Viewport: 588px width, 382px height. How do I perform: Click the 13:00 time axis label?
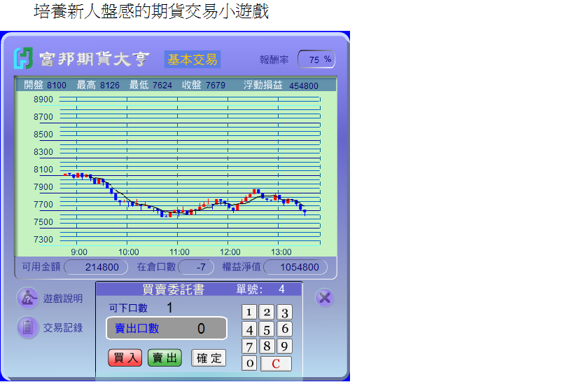[x=281, y=252]
